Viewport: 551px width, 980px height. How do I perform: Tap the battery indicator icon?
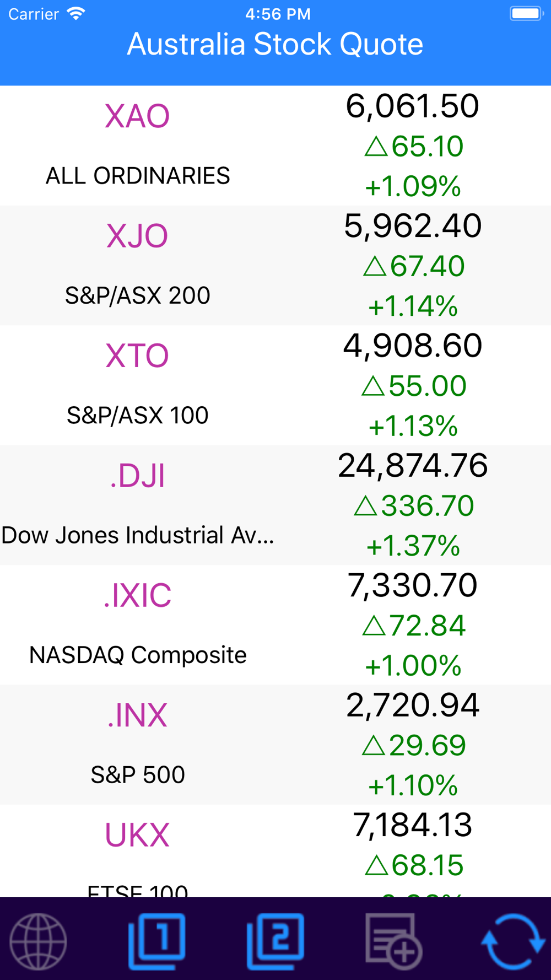526,14
